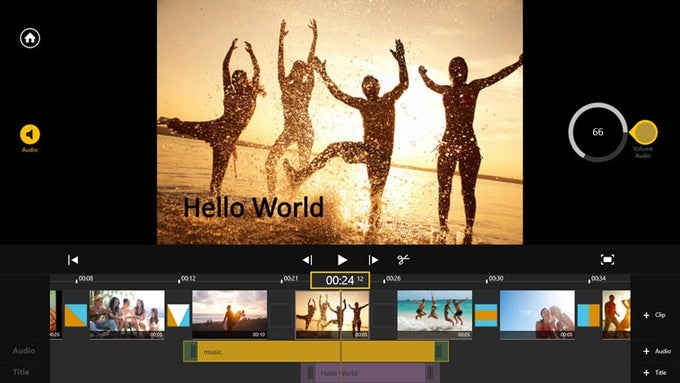Image resolution: width=680 pixels, height=383 pixels.
Task: Add a new Clip
Action: (x=655, y=315)
